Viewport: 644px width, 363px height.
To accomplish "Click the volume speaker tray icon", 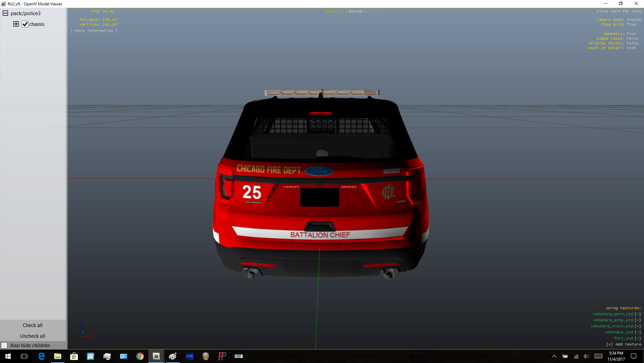I will pos(586,356).
